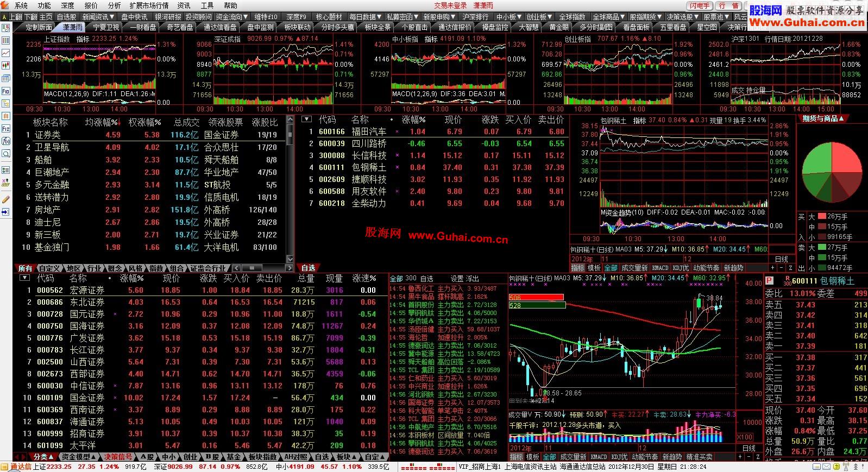This screenshot has height=472, width=868.
Task: Select the 决策信号 bottom tab
Action: pos(118,457)
